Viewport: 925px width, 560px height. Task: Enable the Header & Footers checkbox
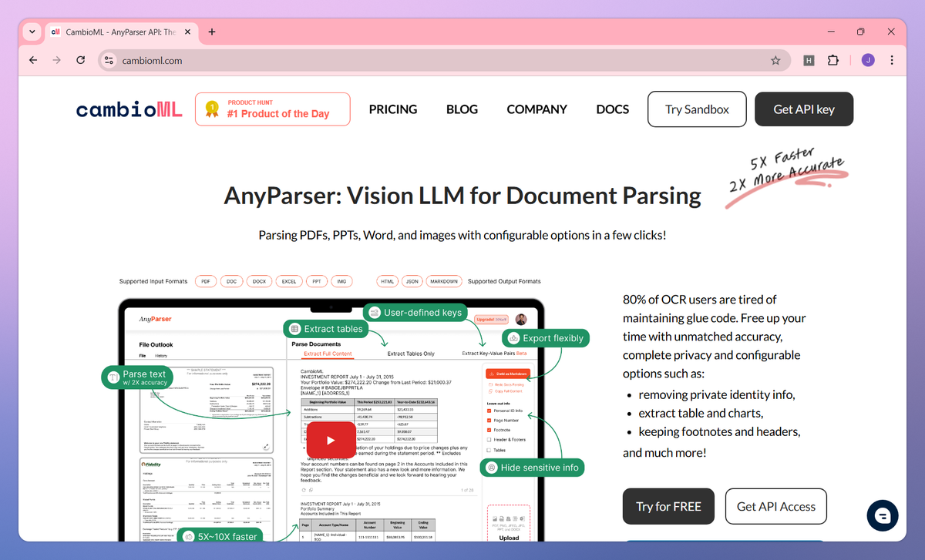pyautogui.click(x=488, y=440)
